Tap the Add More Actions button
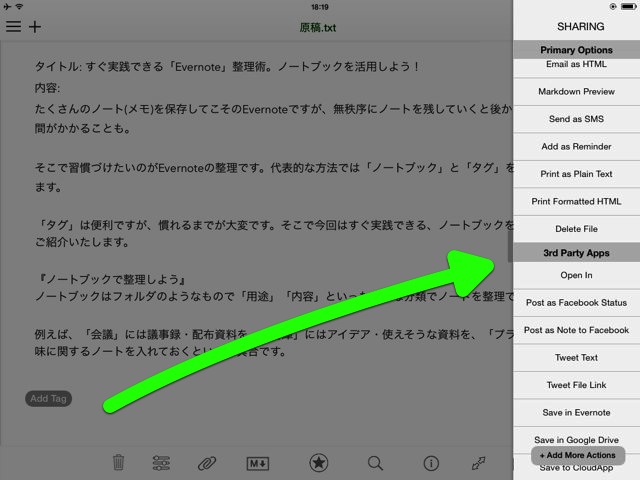640x480 pixels. [578, 455]
